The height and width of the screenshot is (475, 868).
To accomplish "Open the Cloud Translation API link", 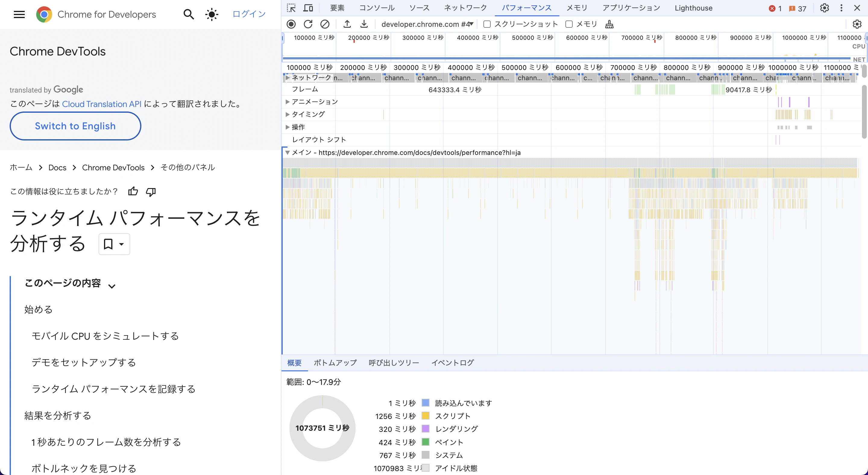I will [102, 104].
